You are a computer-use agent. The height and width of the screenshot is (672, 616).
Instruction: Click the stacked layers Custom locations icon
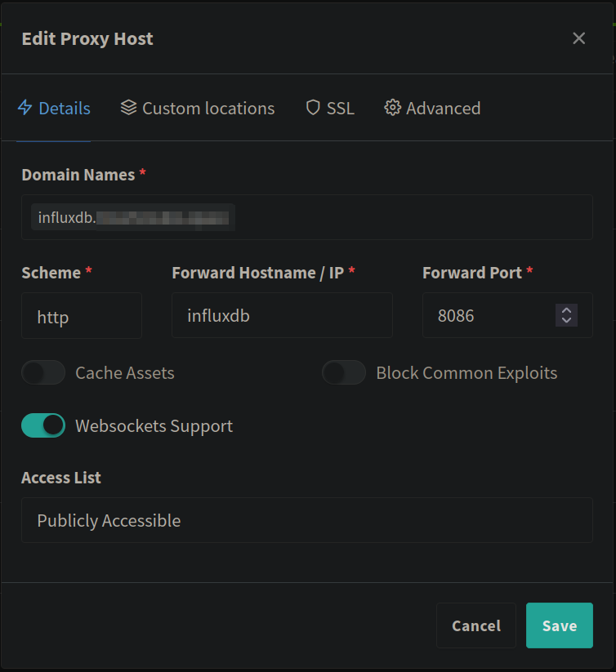[x=128, y=108]
